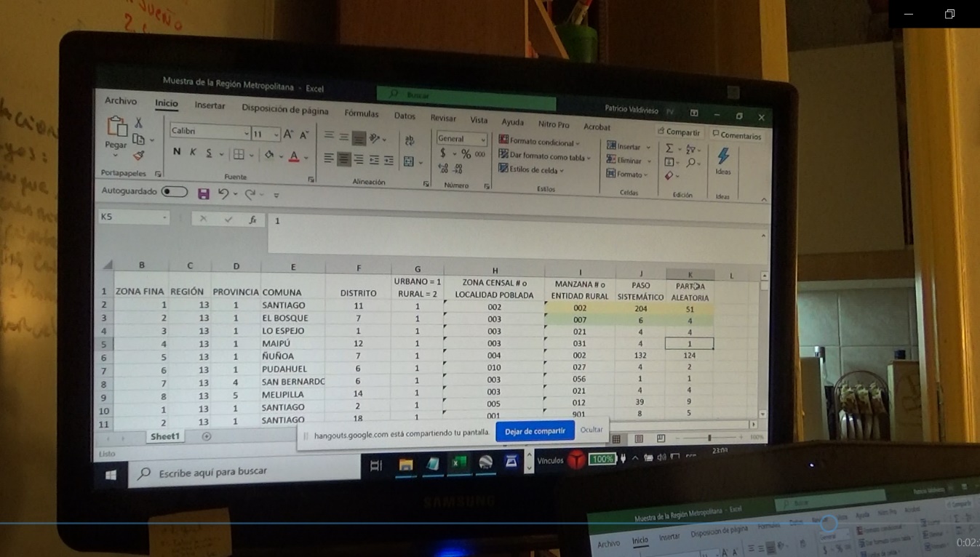Screen dimensions: 980x557
Task: Decrease font size with the smaller A
Action: coord(304,135)
